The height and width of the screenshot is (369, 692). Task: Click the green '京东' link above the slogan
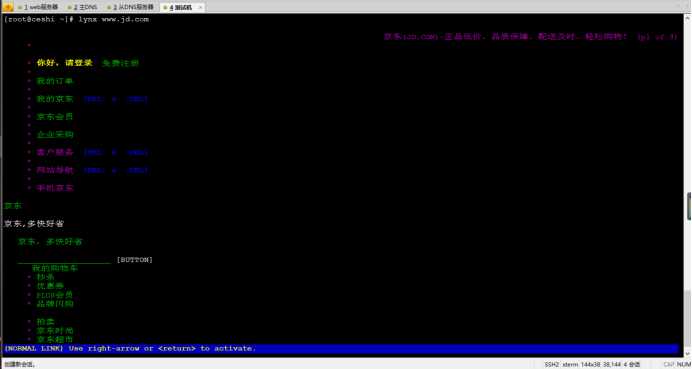(13, 206)
